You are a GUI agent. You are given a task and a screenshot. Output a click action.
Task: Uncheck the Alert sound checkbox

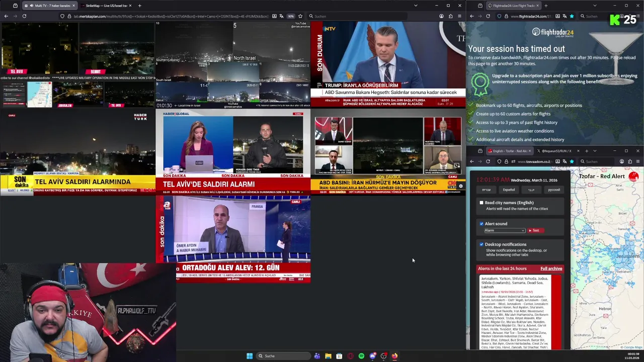pyautogui.click(x=481, y=224)
